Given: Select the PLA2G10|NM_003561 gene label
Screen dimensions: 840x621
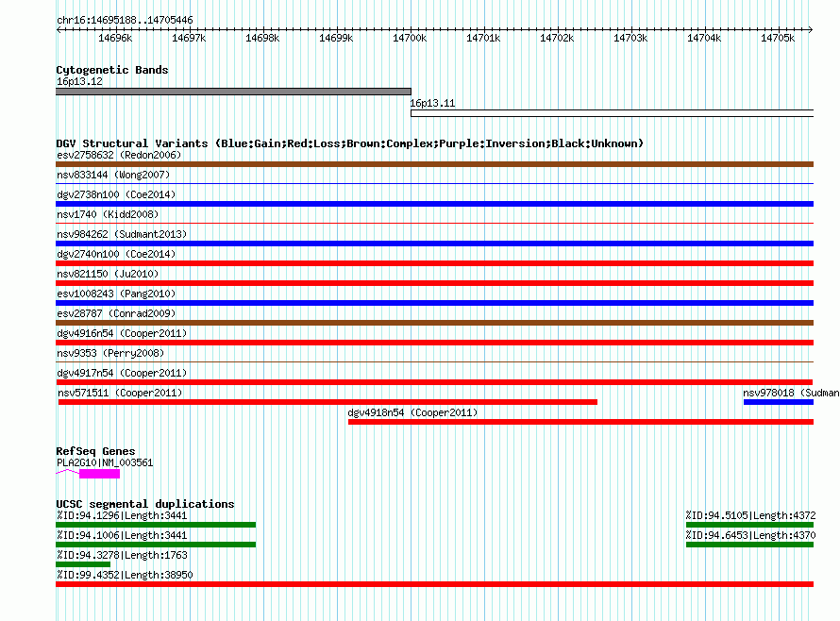Looking at the screenshot, I should [x=105, y=462].
